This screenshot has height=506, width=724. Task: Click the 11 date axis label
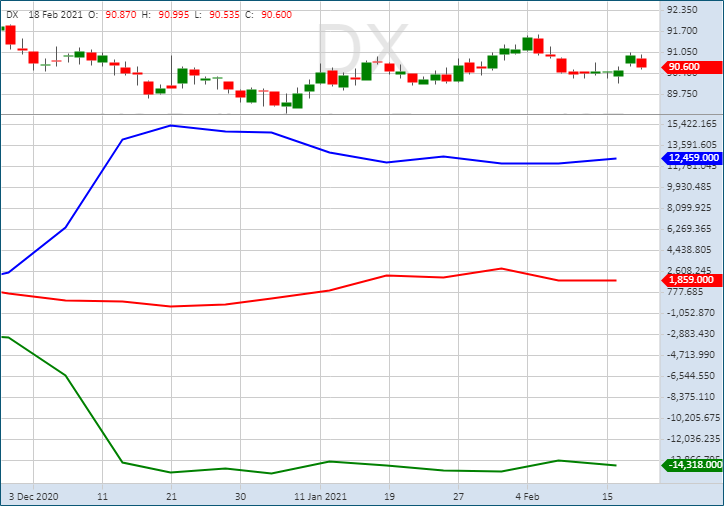[103, 497]
